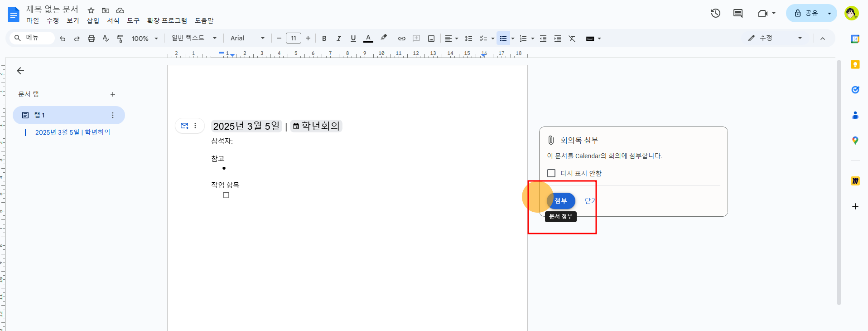The image size is (868, 331).
Task: Start a Meet call camera icon
Action: [763, 13]
